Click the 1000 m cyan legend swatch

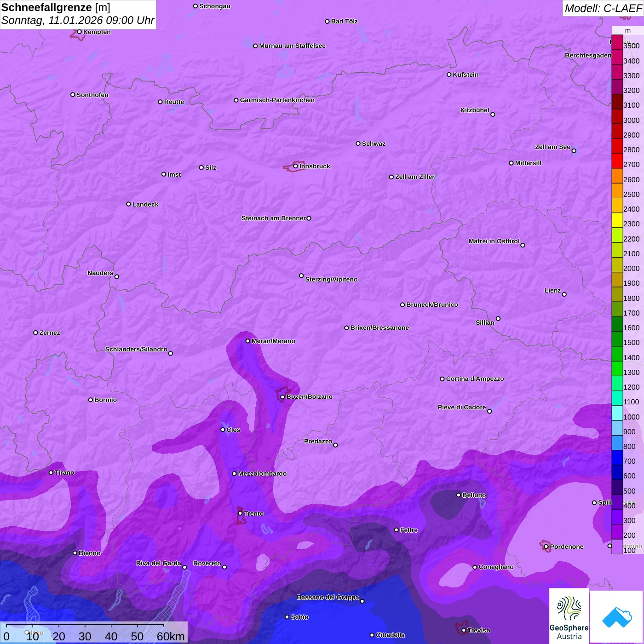[x=617, y=413]
